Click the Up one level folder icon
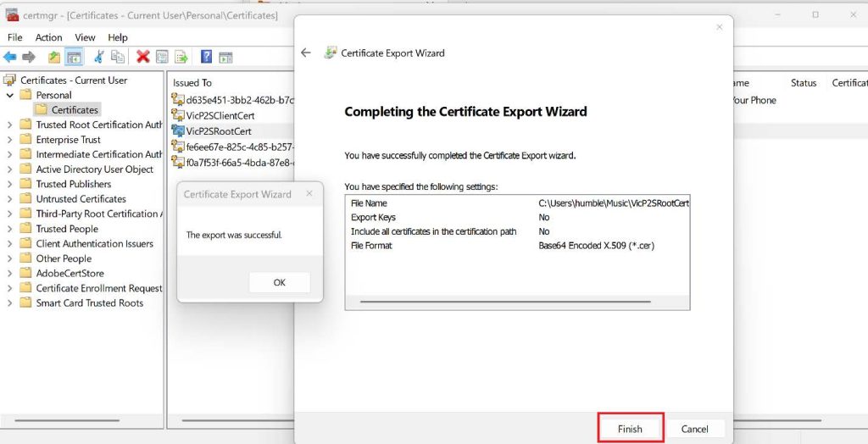Screen dimensions: 868x444 coord(54,57)
